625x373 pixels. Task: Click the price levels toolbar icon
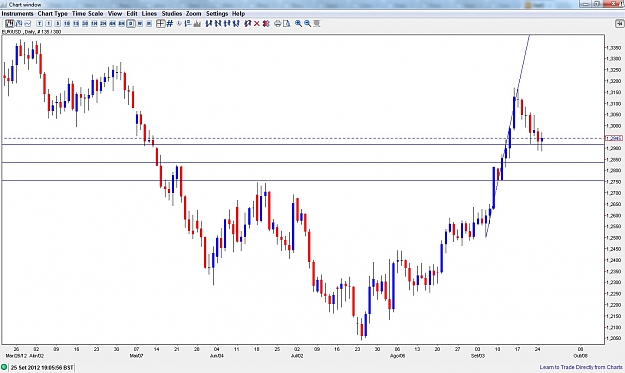(x=188, y=24)
